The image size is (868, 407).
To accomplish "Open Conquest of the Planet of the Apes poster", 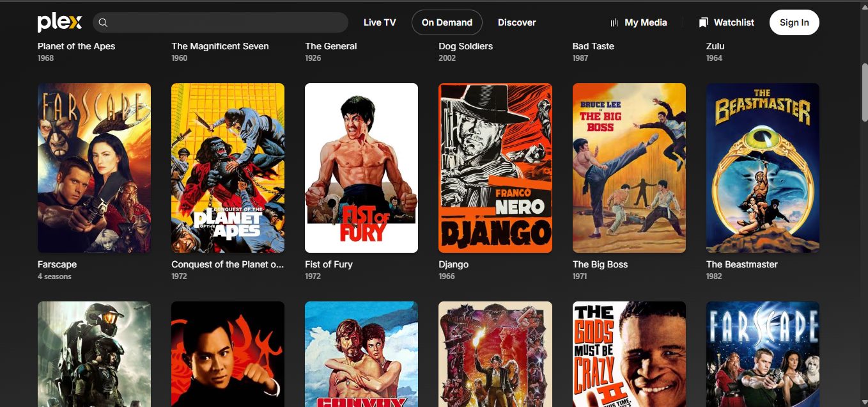I will pyautogui.click(x=228, y=168).
